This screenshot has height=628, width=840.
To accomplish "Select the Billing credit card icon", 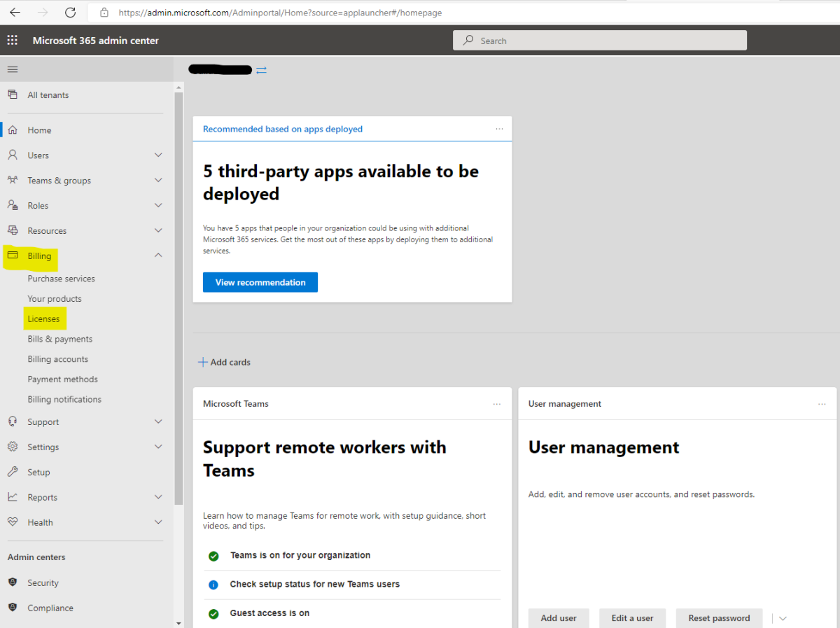I will point(13,255).
